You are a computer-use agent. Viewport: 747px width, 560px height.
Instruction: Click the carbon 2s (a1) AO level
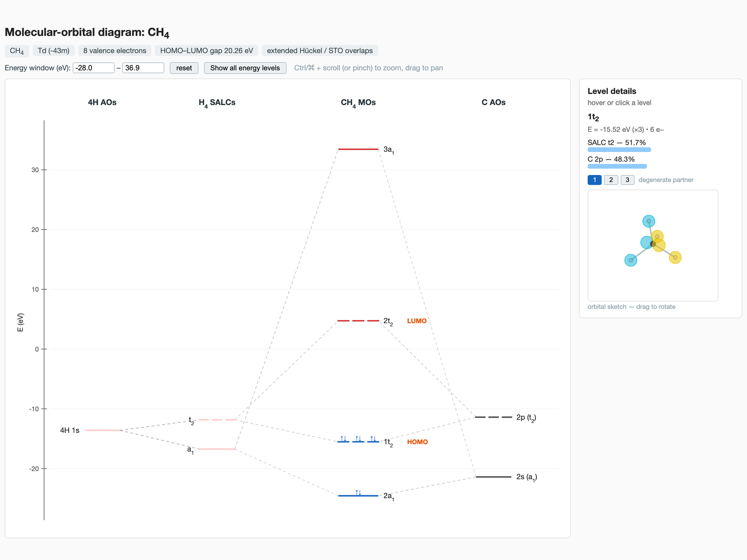point(493,477)
